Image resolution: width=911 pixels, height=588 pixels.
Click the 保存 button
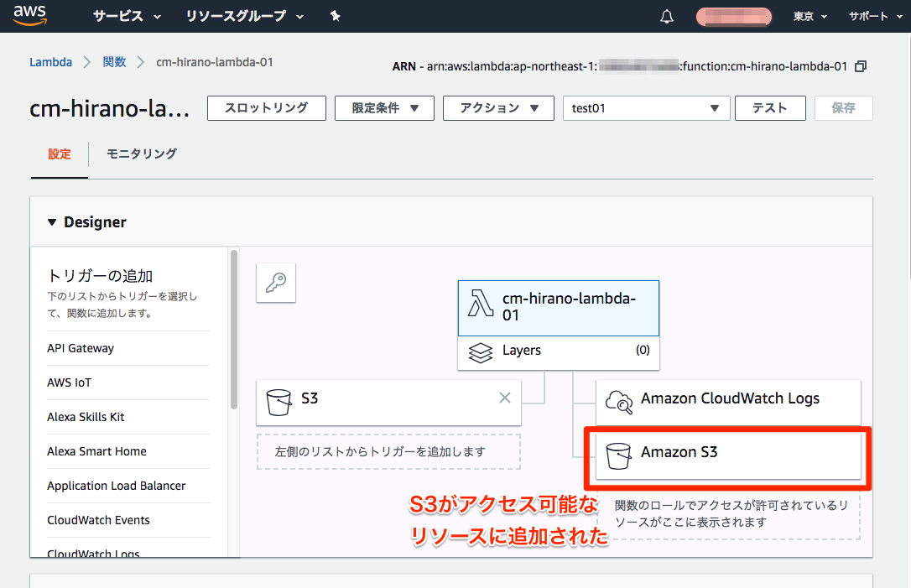coord(844,108)
